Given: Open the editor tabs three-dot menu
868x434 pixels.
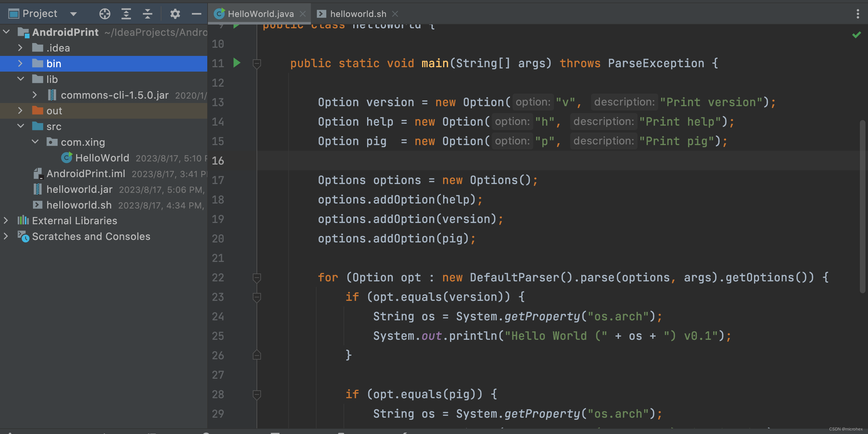Looking at the screenshot, I should point(858,14).
